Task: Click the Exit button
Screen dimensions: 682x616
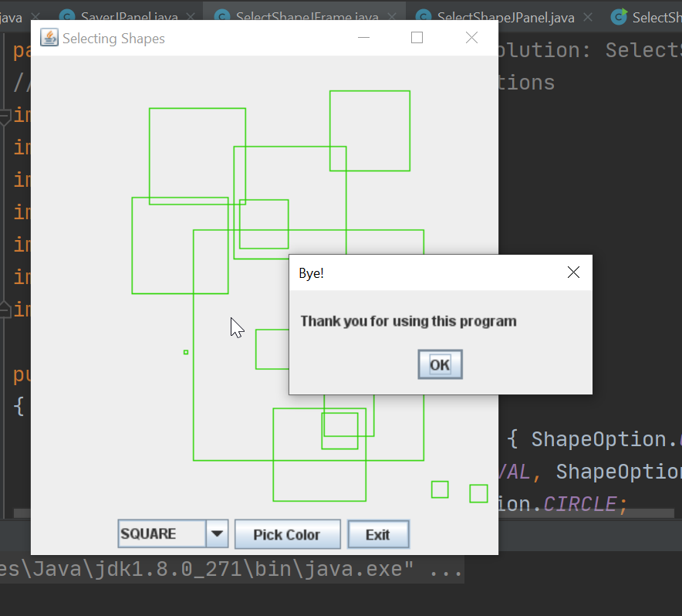Action: pos(378,533)
